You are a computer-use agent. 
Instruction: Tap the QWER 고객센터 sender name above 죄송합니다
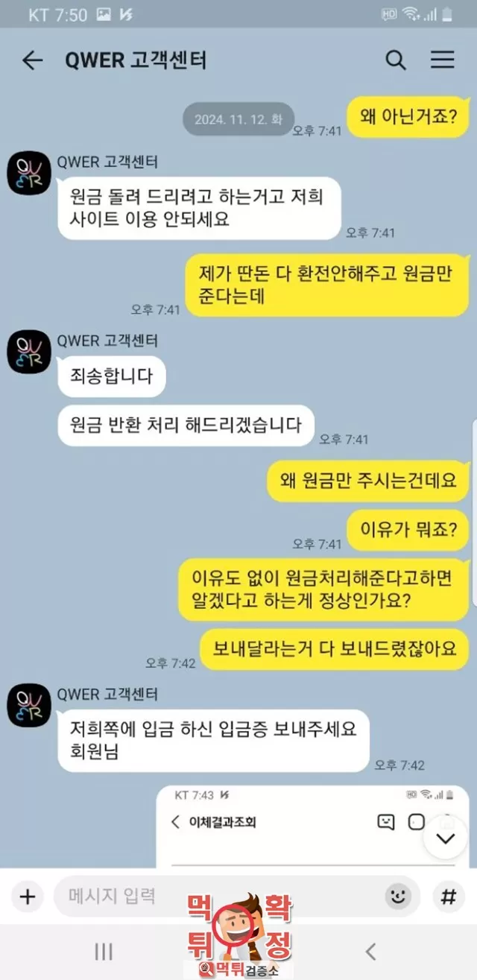click(x=107, y=341)
